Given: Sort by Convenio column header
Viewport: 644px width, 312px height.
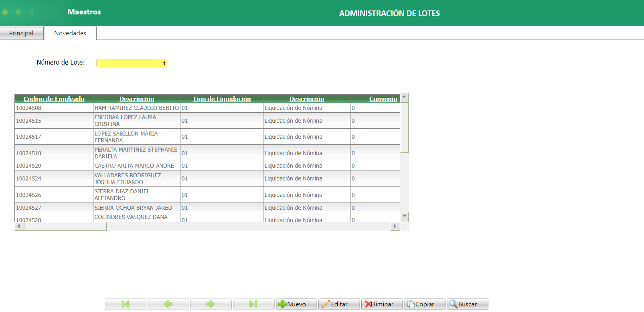Looking at the screenshot, I should 383,99.
